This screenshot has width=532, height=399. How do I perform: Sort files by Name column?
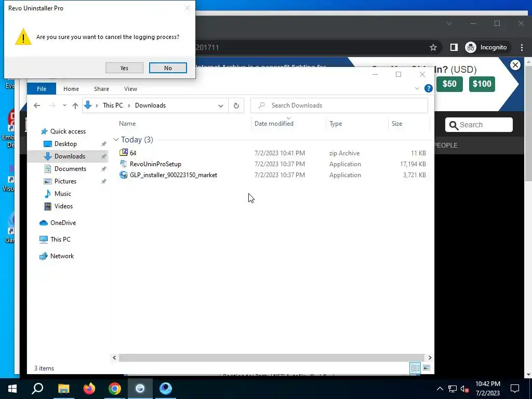coord(127,124)
